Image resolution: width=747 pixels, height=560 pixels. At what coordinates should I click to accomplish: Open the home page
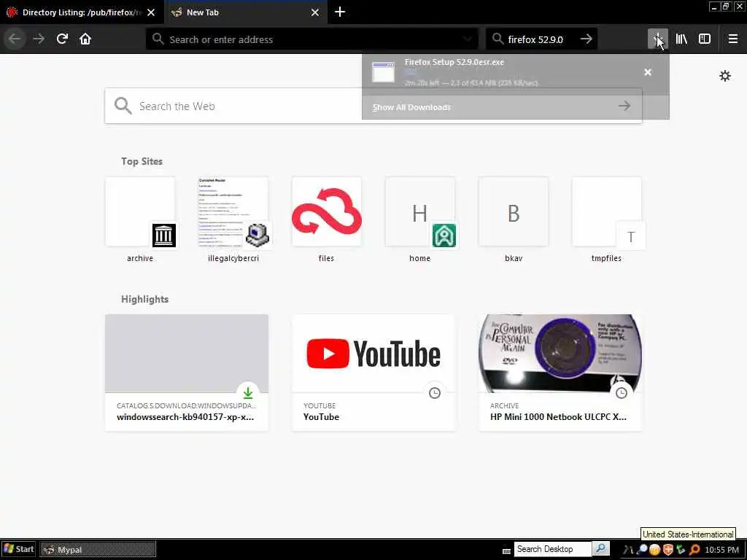(85, 39)
